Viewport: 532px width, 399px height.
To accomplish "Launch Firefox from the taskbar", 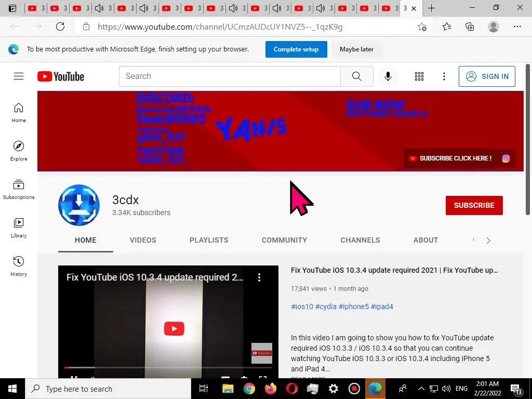I will tap(270, 389).
